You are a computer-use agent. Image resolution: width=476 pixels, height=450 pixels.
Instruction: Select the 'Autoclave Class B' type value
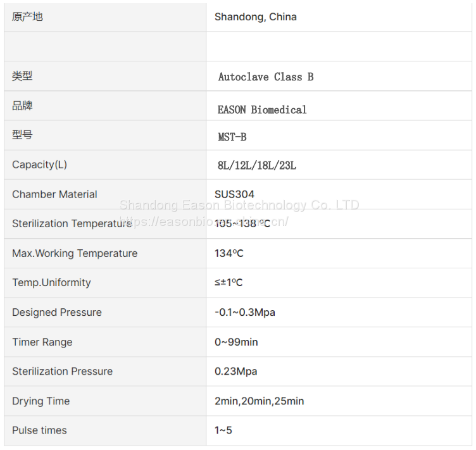(266, 77)
